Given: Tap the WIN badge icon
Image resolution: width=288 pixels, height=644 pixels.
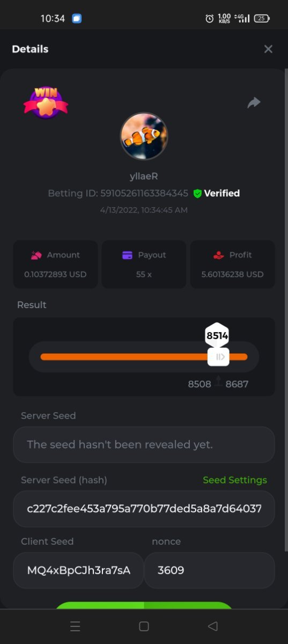Looking at the screenshot, I should click(46, 102).
